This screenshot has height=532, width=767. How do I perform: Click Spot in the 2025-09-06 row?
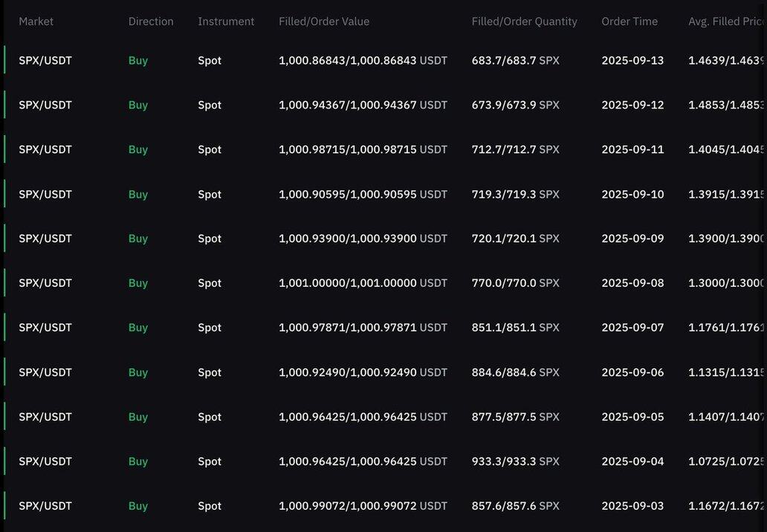tap(210, 372)
